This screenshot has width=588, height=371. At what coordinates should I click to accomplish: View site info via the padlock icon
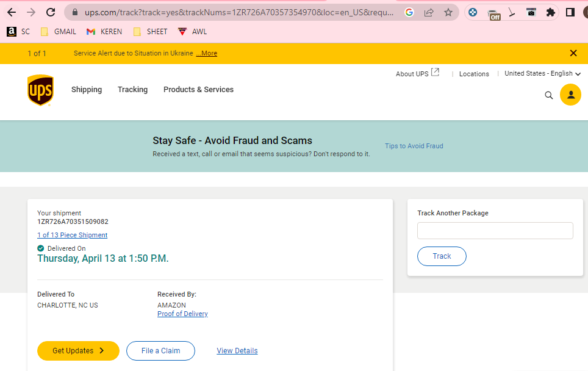pyautogui.click(x=75, y=12)
